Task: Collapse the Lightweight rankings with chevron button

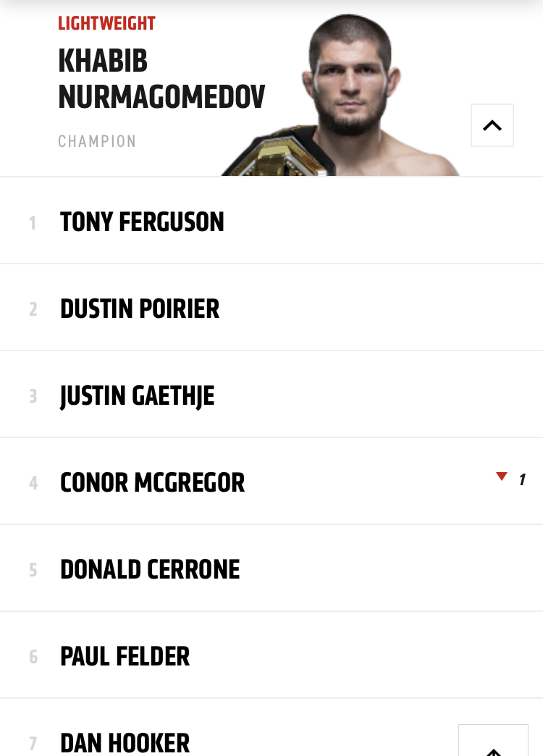Action: 492,125
